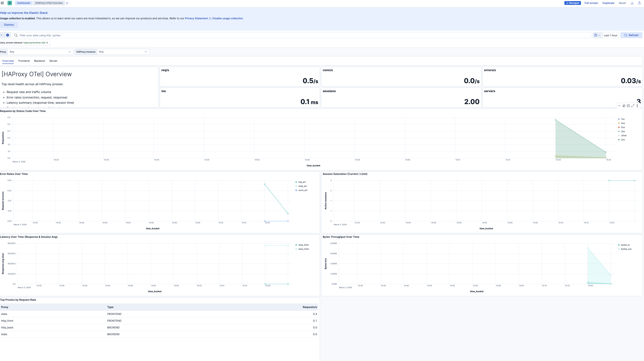
Task: Click the add filter plus icon
Action: (x=7, y=35)
